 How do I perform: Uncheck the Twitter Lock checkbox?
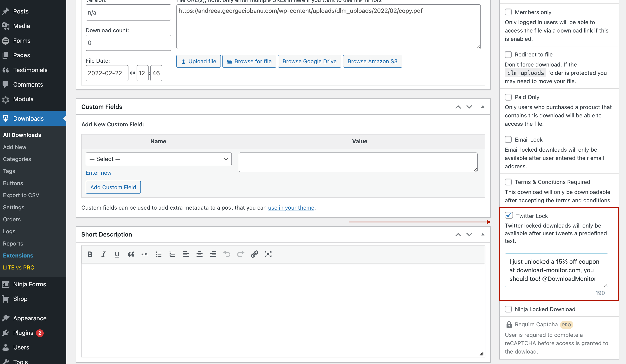(509, 215)
